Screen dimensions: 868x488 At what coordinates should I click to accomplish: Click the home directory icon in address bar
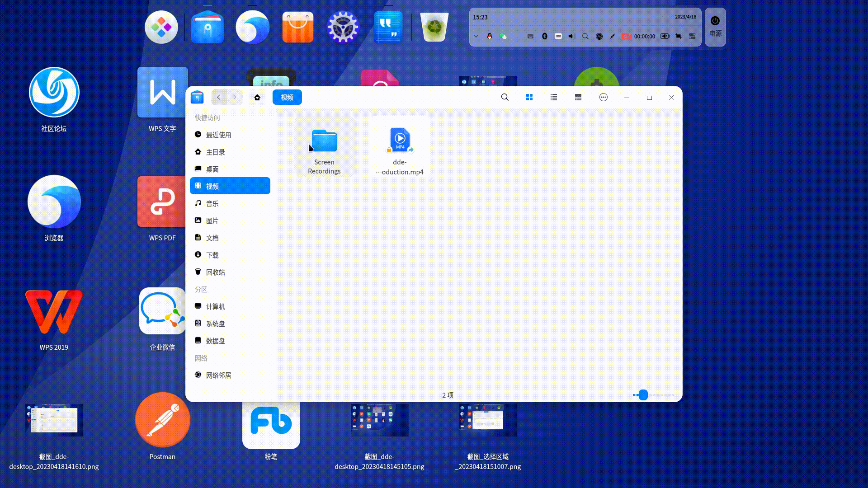pos(257,97)
